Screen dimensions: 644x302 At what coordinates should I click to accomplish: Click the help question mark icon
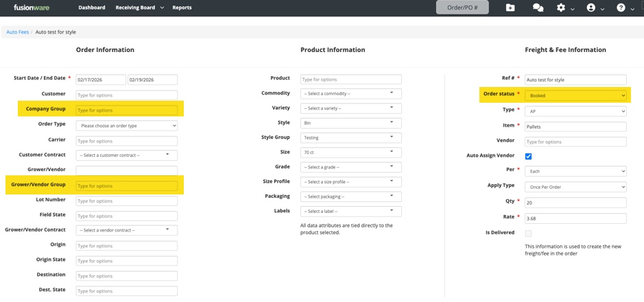click(621, 8)
